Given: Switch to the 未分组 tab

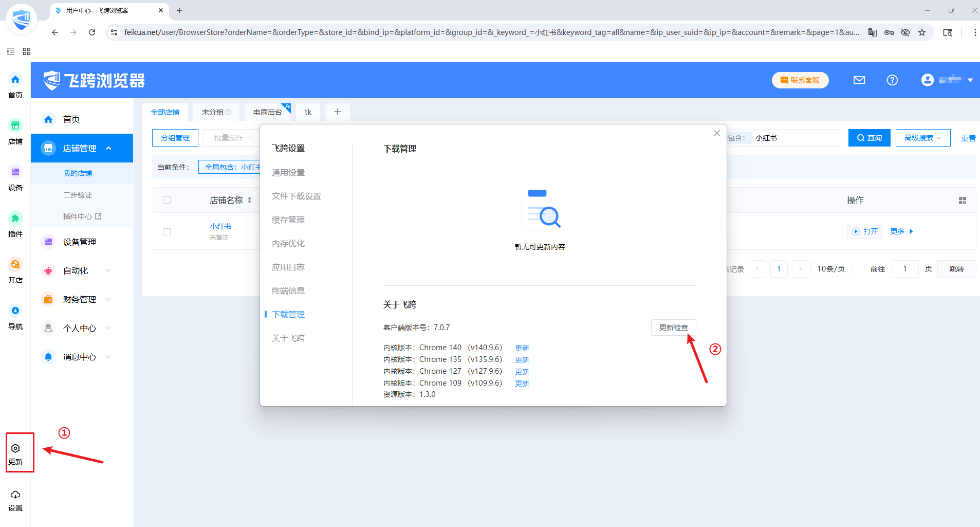Looking at the screenshot, I should [216, 112].
